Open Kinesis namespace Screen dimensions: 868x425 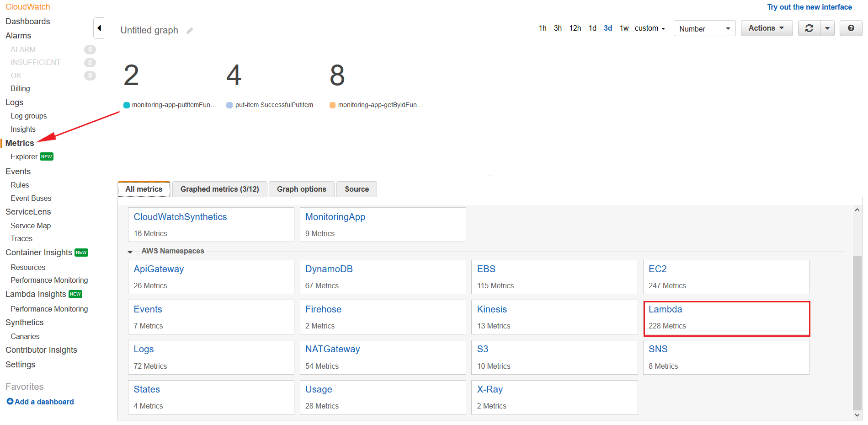(x=554, y=317)
